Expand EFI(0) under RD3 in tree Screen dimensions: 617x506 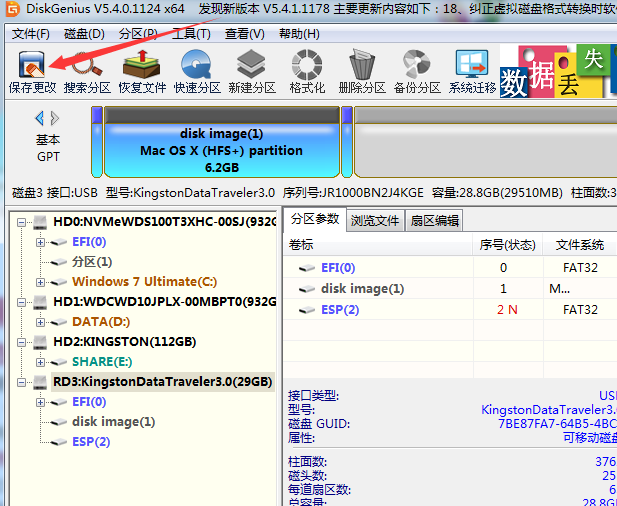coord(40,402)
